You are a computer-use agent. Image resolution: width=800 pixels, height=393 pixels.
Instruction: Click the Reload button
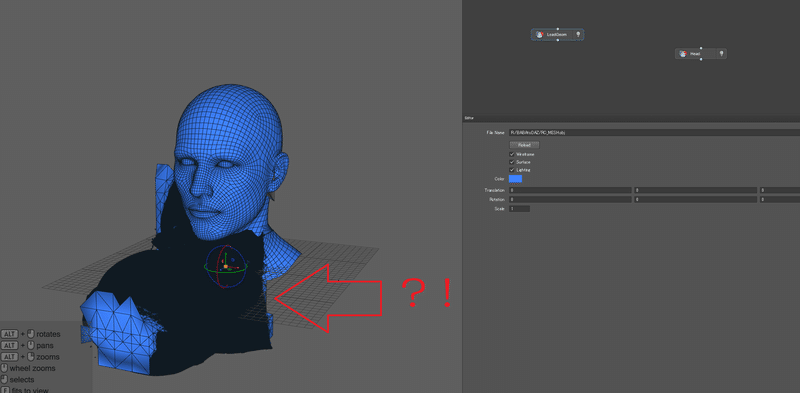524,145
